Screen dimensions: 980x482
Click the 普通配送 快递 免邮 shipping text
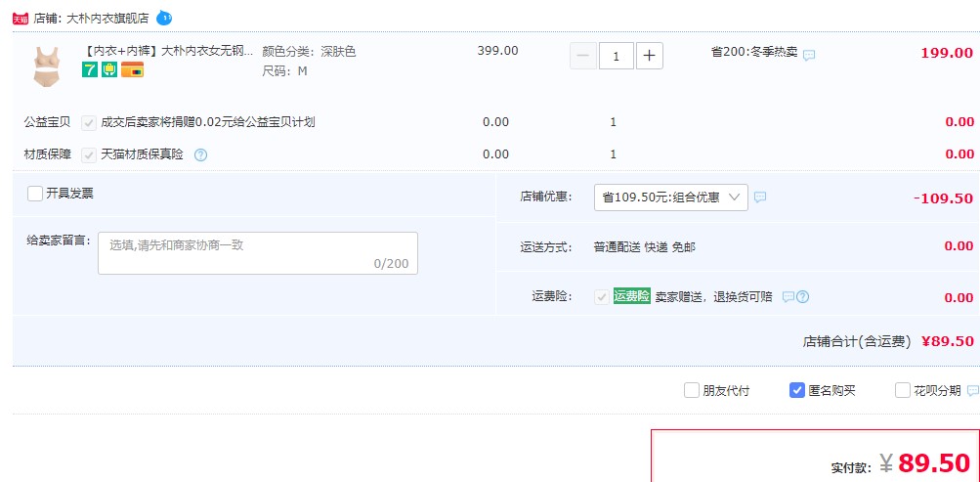point(644,247)
